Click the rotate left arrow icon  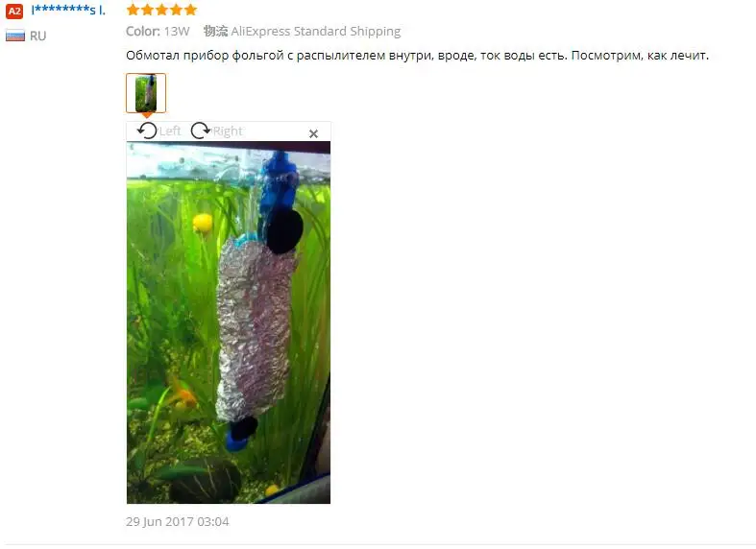tap(147, 131)
